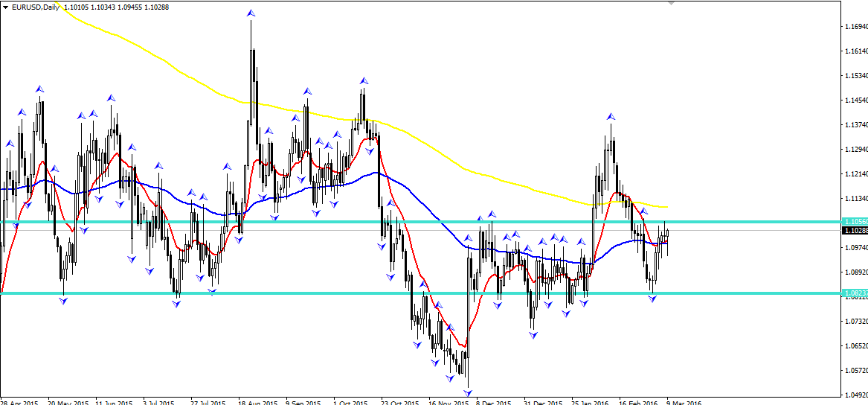Click the 1.08920 price axis label
The width and height of the screenshot is (868, 405).
coord(856,272)
